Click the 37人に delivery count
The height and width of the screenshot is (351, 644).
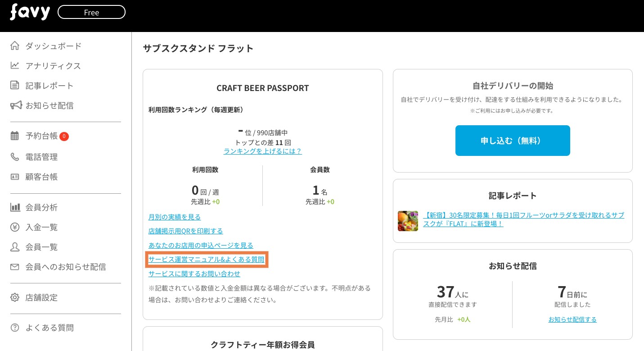pos(453,292)
